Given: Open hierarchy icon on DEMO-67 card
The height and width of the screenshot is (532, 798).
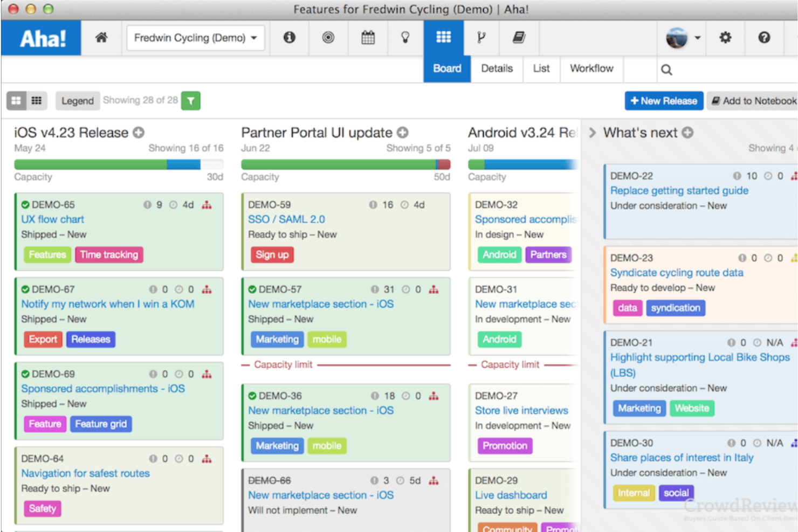Looking at the screenshot, I should point(207,289).
